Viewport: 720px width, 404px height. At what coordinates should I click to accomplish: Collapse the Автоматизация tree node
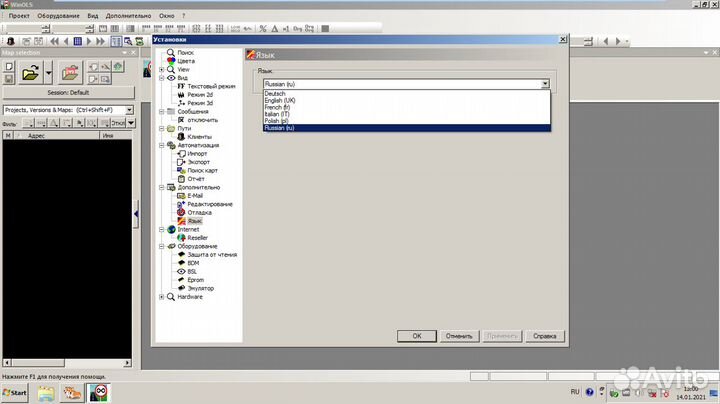click(162, 145)
